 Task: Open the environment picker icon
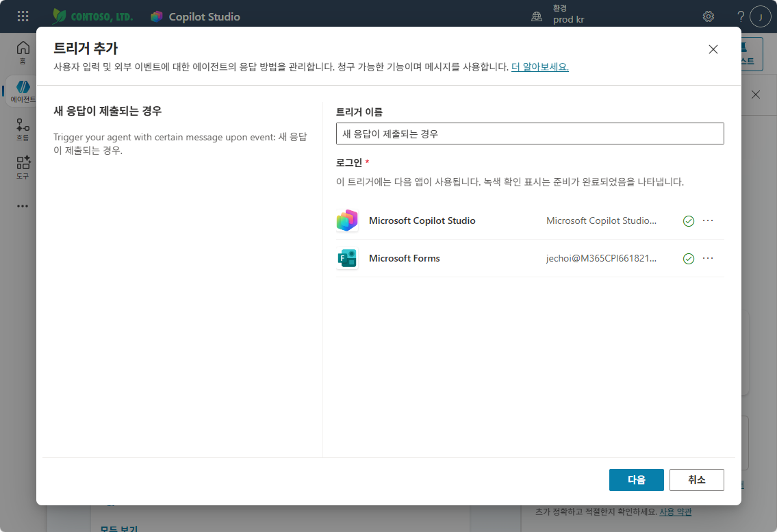(537, 16)
